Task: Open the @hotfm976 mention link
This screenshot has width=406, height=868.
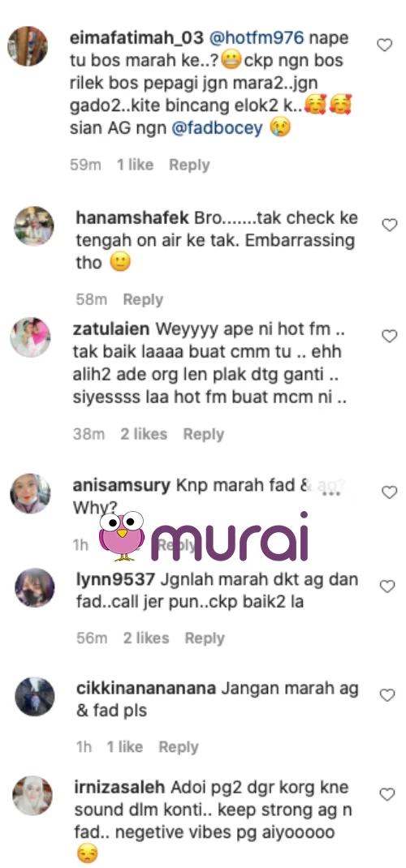Action: [x=257, y=37]
